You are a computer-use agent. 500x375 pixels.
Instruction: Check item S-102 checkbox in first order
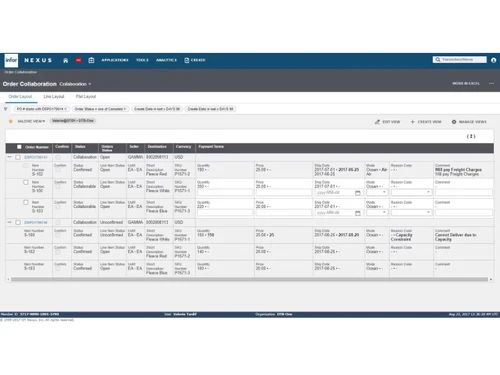point(26,166)
